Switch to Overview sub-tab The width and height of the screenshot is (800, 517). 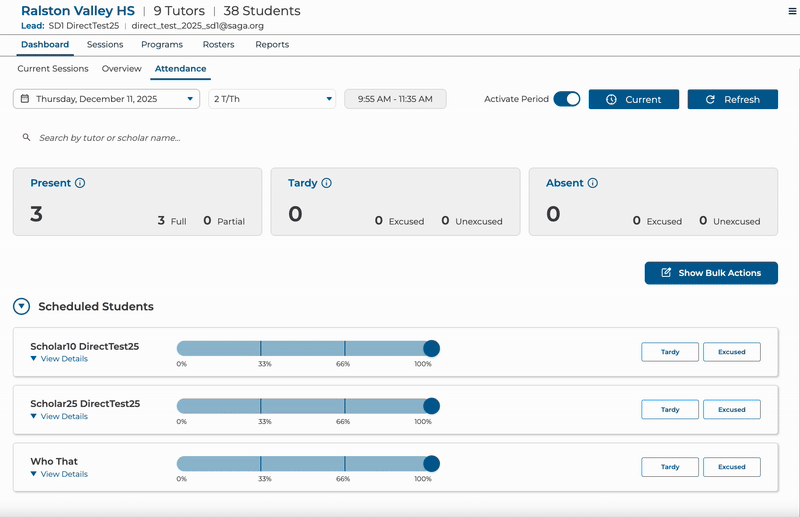click(x=121, y=68)
